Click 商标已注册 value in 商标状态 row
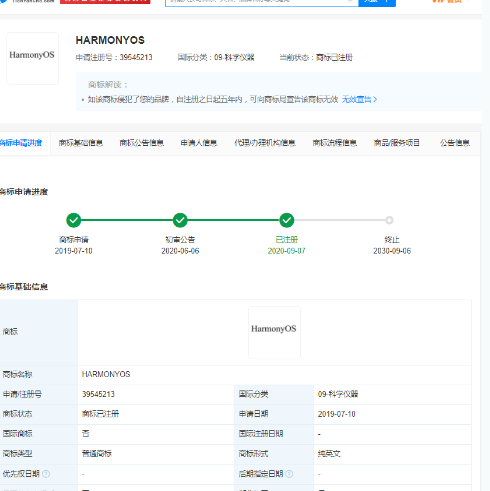490x491 pixels. 100,414
